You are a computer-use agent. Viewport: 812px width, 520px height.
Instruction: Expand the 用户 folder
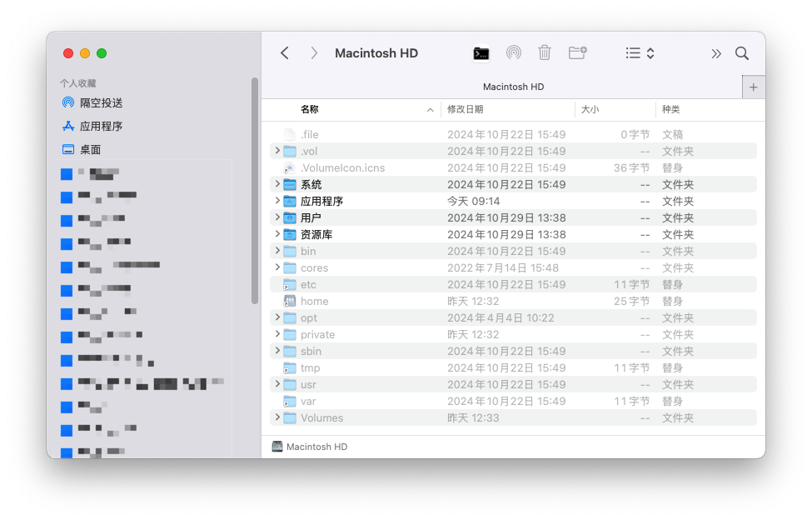tap(277, 217)
